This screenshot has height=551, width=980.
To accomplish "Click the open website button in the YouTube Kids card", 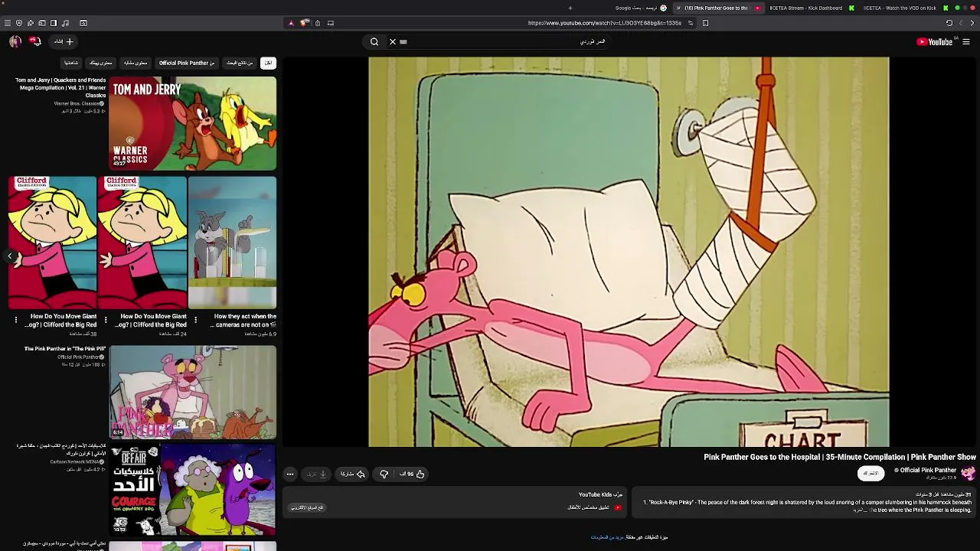I will click(x=307, y=507).
